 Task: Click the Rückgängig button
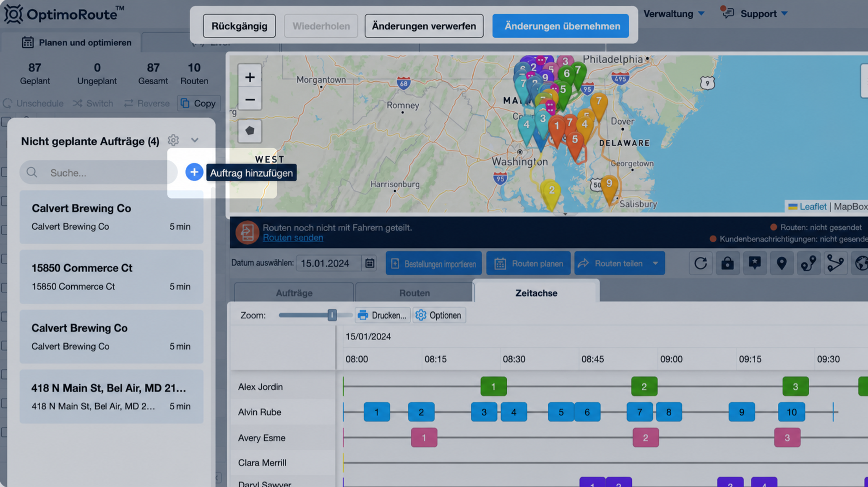pyautogui.click(x=239, y=26)
